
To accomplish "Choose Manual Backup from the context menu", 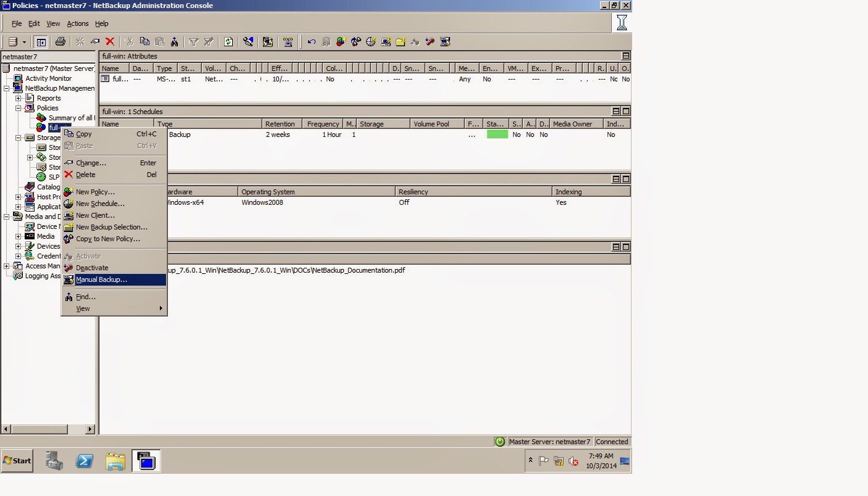I will [101, 279].
